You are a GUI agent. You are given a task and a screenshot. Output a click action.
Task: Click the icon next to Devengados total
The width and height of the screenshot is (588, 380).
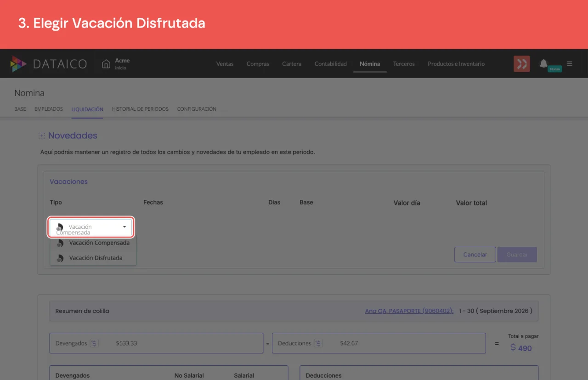pos(94,343)
